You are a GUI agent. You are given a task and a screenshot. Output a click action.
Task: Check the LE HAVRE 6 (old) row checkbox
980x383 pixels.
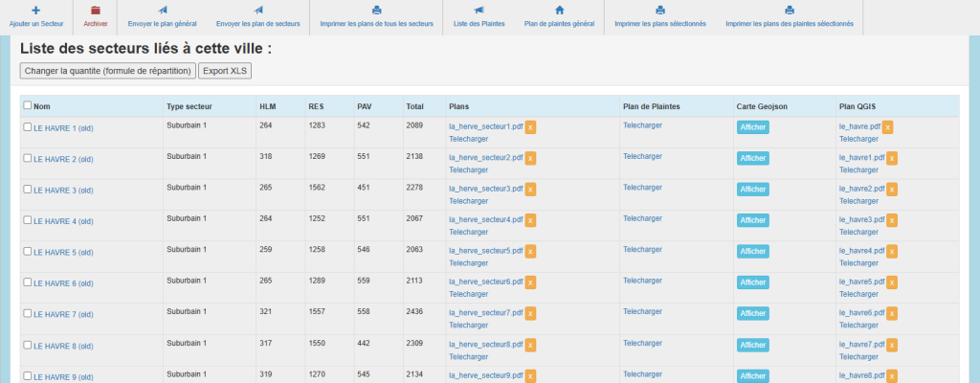pos(28,282)
